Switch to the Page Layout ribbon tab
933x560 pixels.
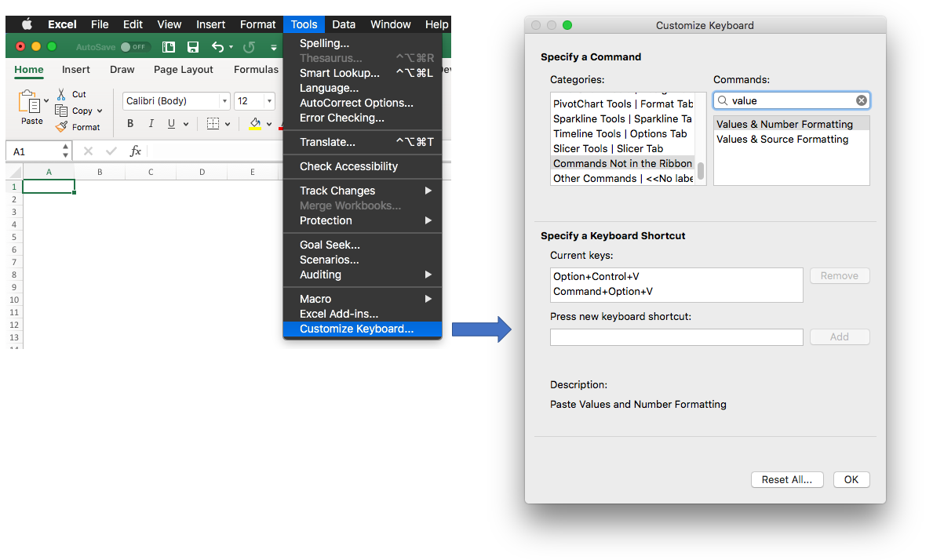184,70
